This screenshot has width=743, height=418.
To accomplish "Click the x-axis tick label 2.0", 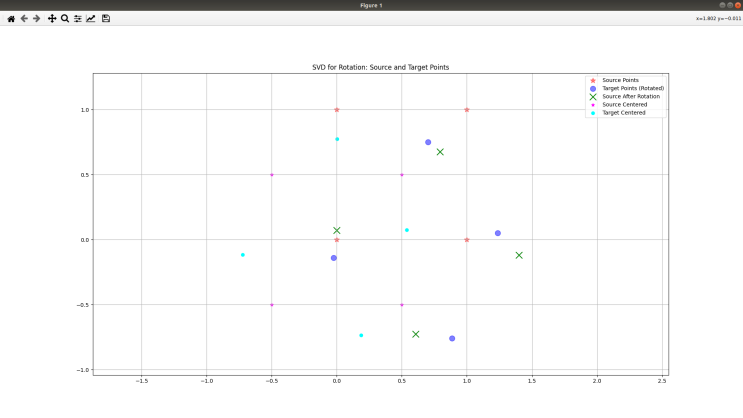I will [597, 381].
